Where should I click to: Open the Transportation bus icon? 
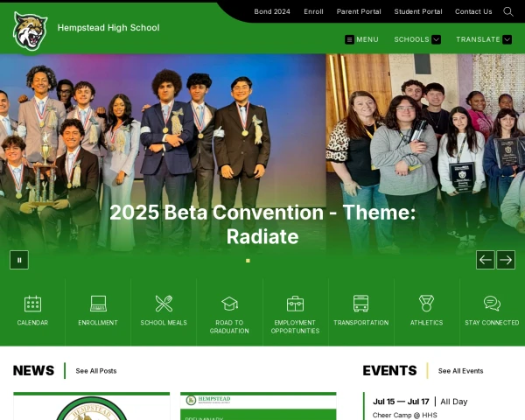(360, 304)
